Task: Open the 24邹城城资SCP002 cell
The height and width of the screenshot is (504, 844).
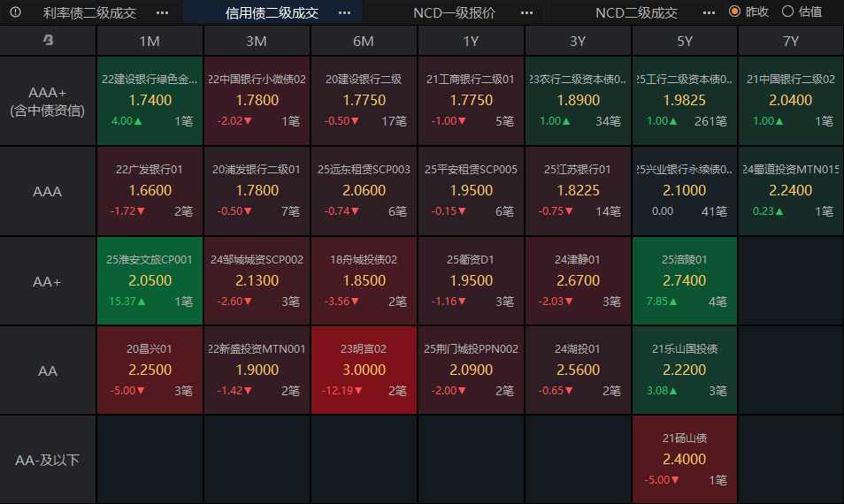Action: (x=257, y=281)
